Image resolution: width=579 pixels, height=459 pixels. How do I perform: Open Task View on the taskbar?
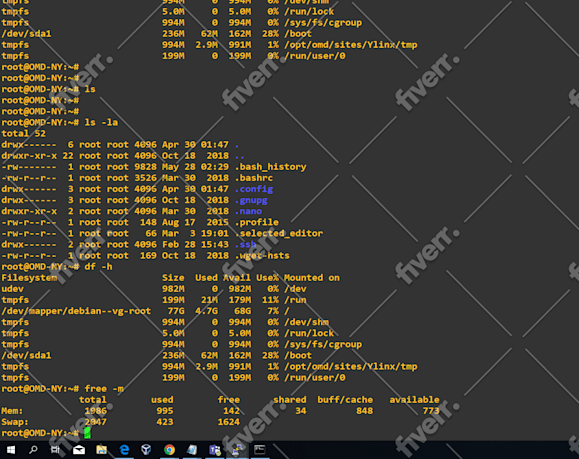coord(55,450)
